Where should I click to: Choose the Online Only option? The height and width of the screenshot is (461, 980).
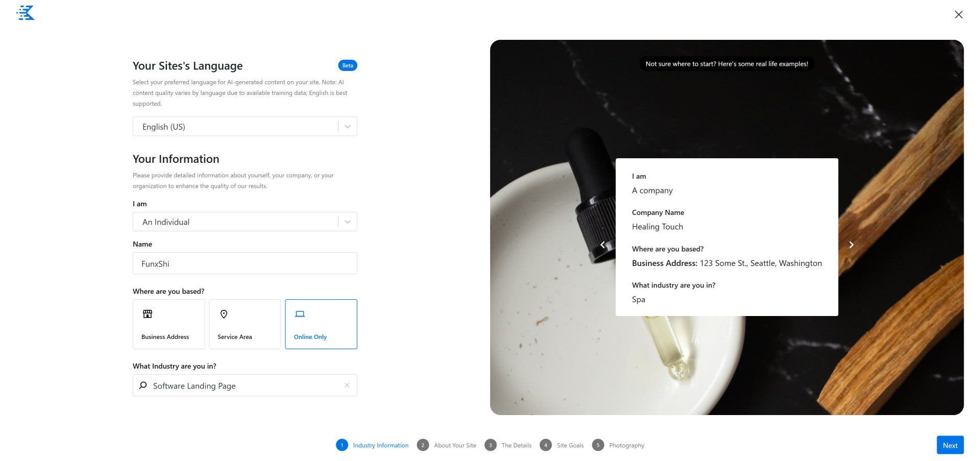coord(321,324)
